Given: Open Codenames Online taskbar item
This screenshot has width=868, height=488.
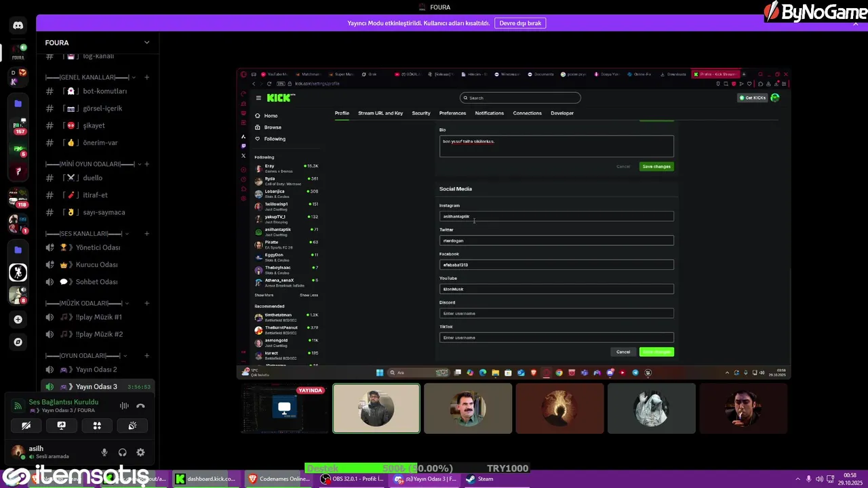Looking at the screenshot, I should 279,479.
